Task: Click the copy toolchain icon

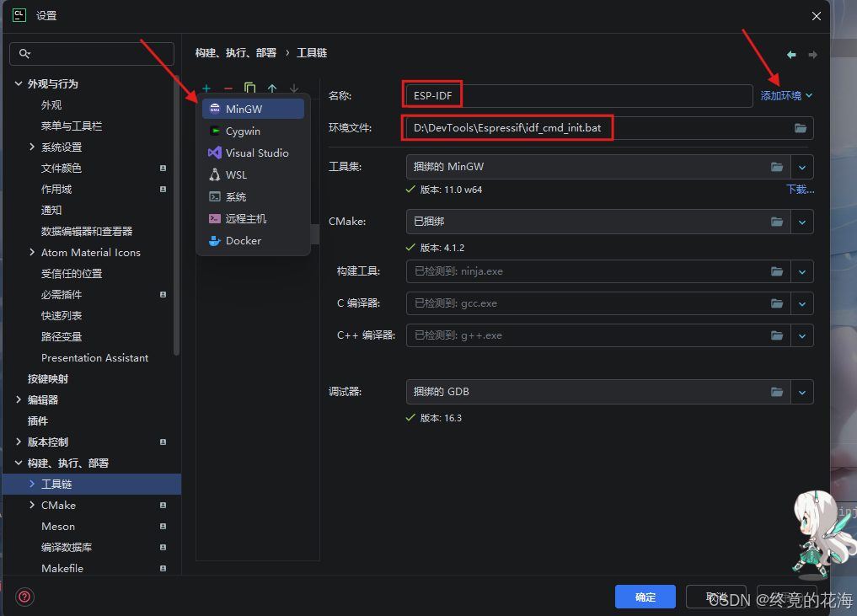Action: [x=249, y=88]
